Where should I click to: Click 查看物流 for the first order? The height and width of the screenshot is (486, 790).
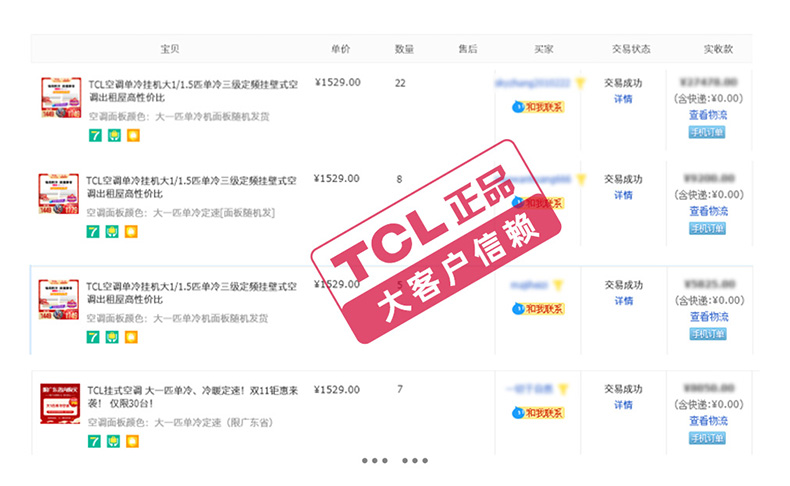[x=708, y=115]
